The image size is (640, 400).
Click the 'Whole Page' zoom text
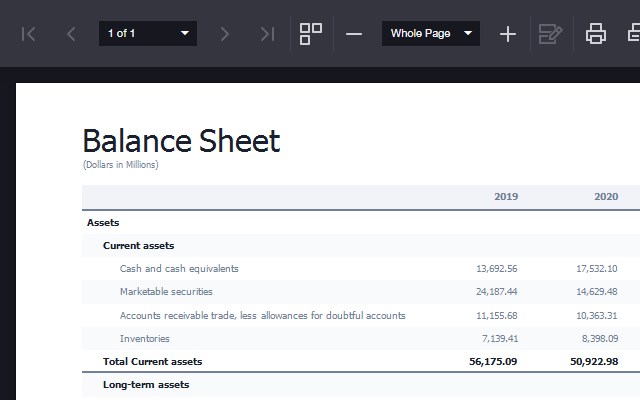(420, 34)
